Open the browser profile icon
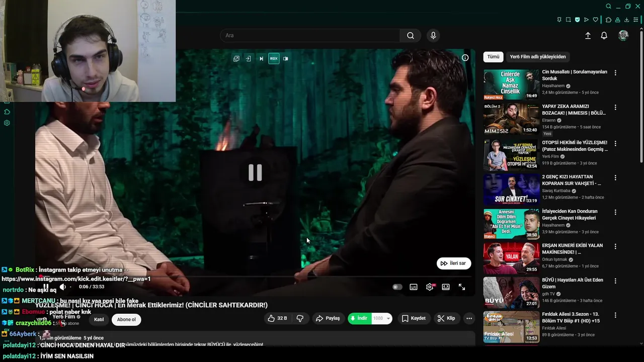 coord(617,20)
